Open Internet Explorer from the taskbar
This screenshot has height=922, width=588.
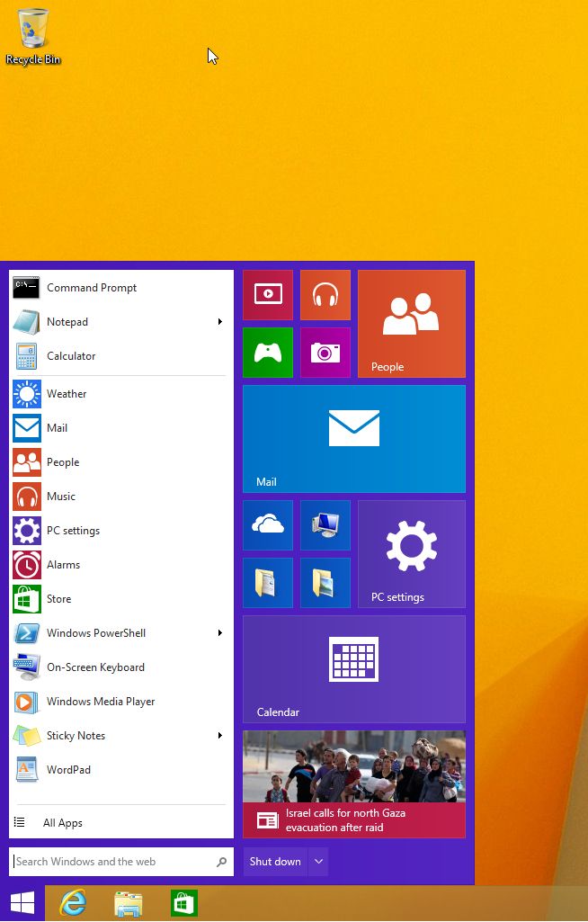coord(73,902)
